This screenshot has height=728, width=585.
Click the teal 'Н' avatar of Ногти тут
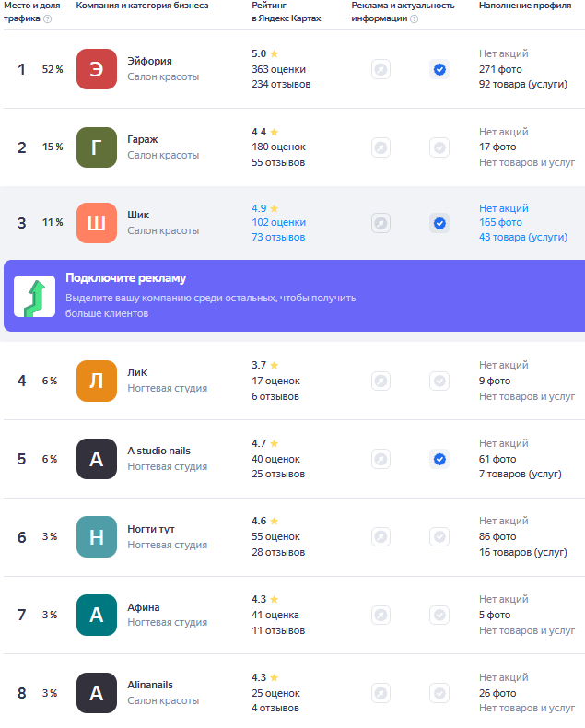(97, 537)
